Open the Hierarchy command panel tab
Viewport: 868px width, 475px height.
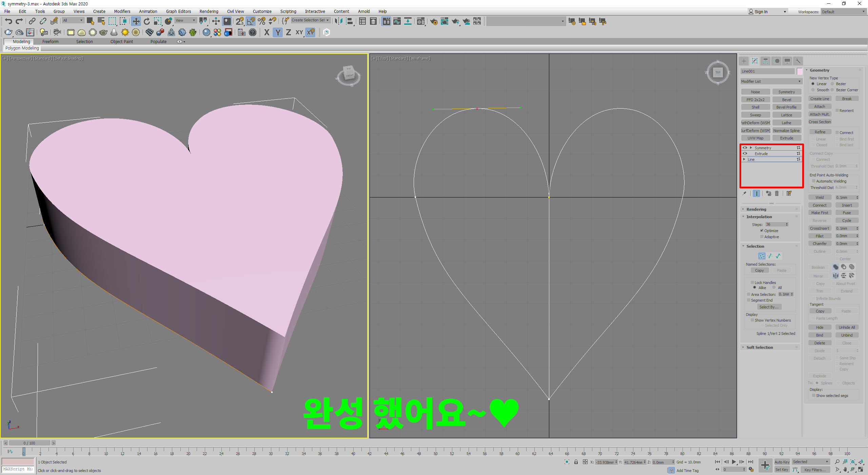point(766,61)
